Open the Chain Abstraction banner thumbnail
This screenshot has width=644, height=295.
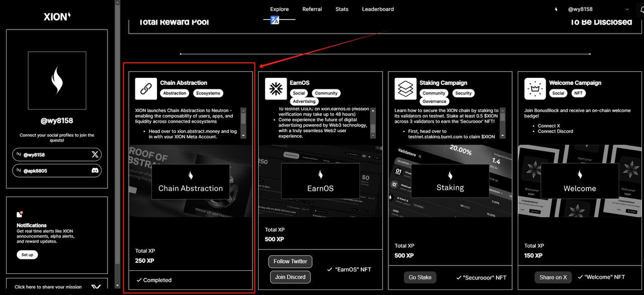point(191,181)
